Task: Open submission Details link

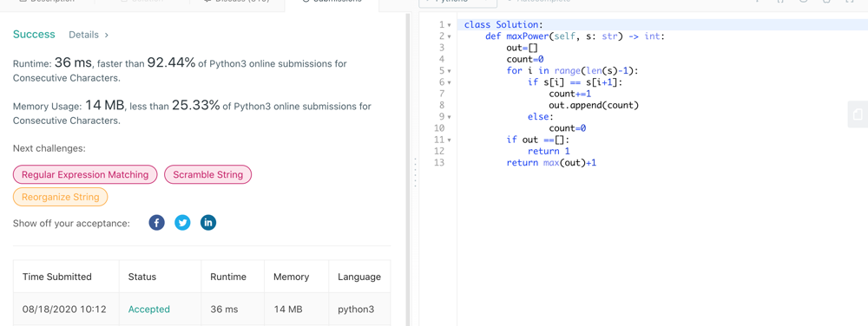Action: [89, 35]
